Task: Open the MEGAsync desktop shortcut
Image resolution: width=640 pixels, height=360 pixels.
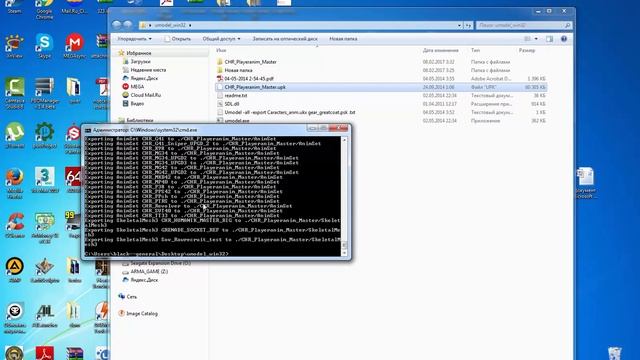Action: [x=74, y=46]
